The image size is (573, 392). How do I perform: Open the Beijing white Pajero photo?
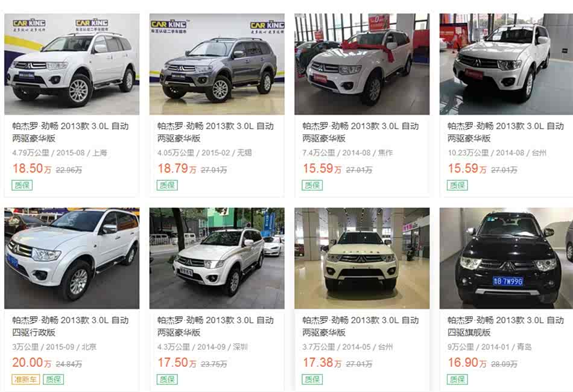[72, 258]
